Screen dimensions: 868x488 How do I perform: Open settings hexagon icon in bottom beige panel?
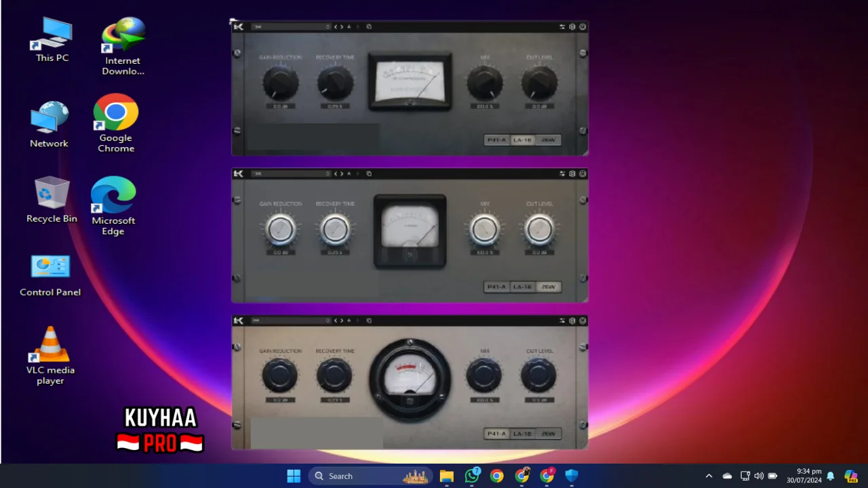(572, 320)
